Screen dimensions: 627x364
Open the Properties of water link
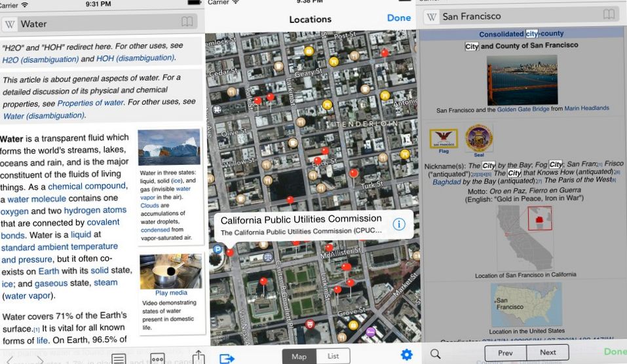point(91,103)
